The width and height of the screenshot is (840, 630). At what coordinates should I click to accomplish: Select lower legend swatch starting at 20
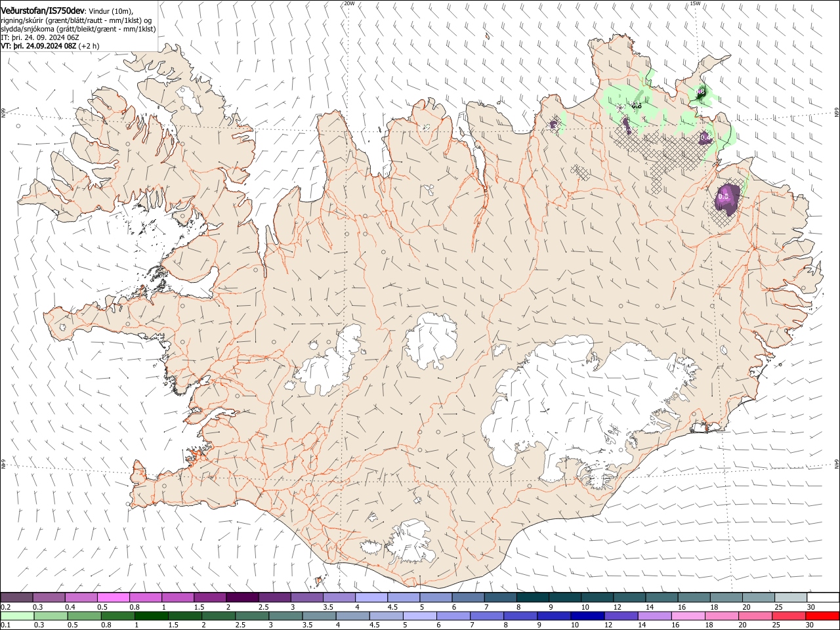coord(754,616)
